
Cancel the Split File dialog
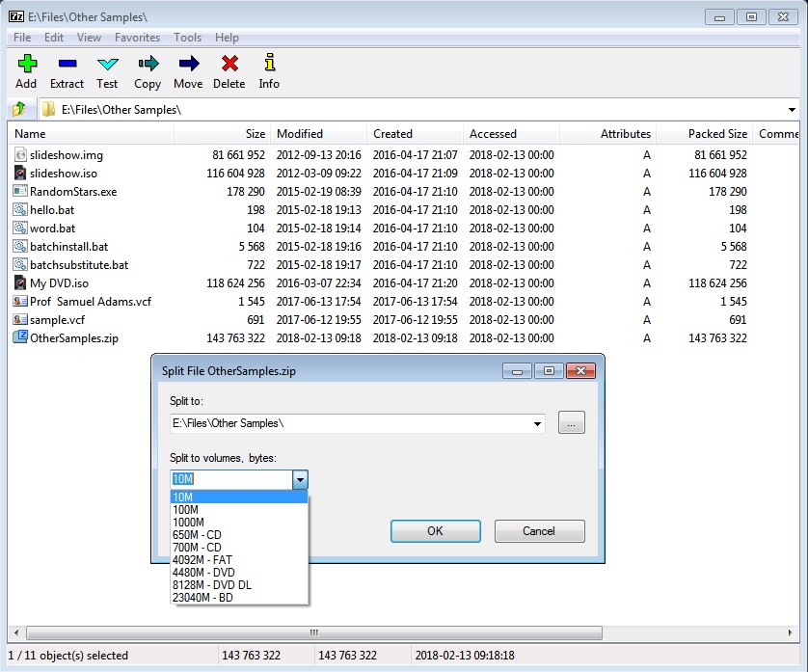point(539,531)
